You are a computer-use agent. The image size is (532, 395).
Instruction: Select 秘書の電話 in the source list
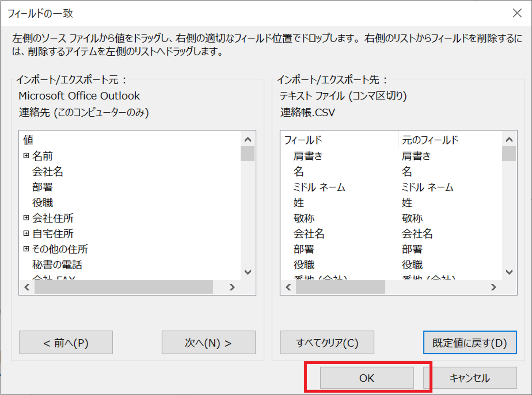click(57, 265)
